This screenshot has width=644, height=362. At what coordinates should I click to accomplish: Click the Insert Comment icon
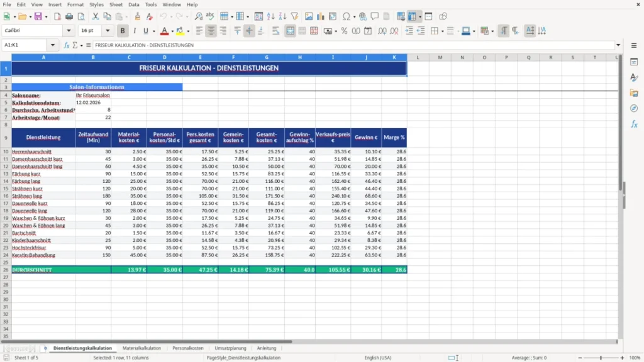(x=375, y=16)
